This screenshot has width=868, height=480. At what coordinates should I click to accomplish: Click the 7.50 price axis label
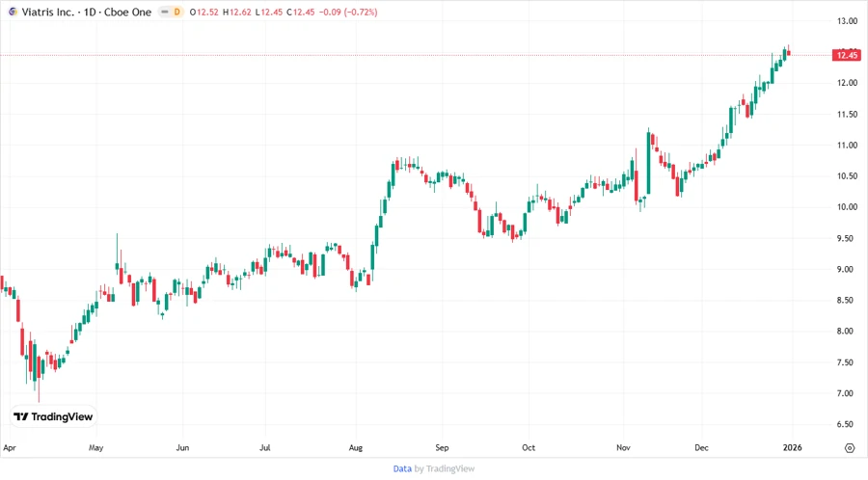(x=847, y=362)
